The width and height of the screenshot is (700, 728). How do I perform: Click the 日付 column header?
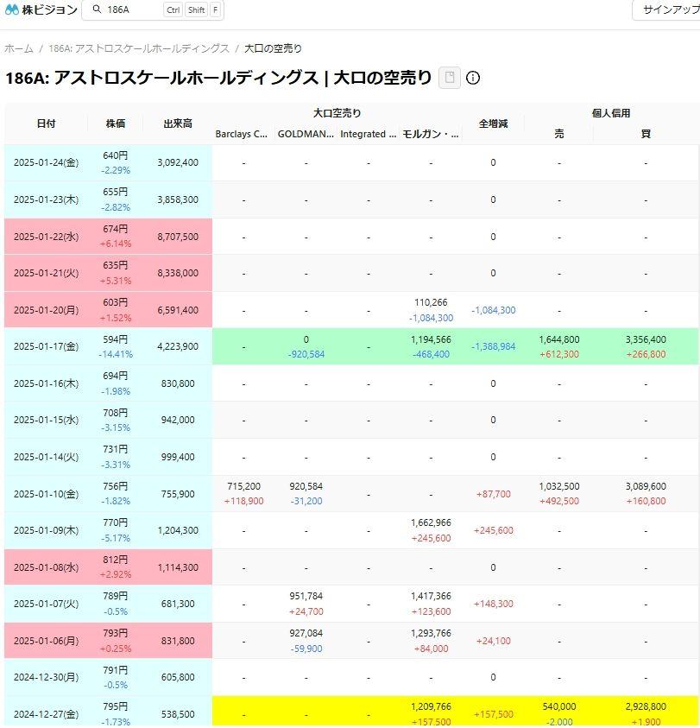(46, 123)
